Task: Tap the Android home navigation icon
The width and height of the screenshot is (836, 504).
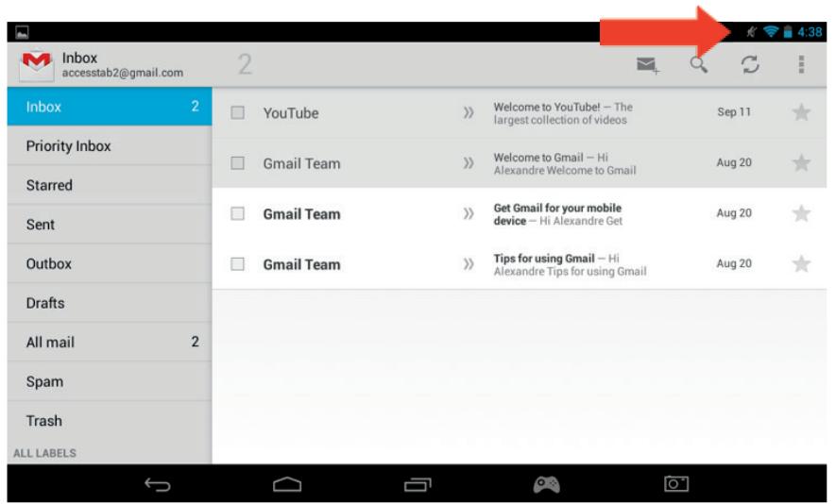Action: click(x=287, y=484)
